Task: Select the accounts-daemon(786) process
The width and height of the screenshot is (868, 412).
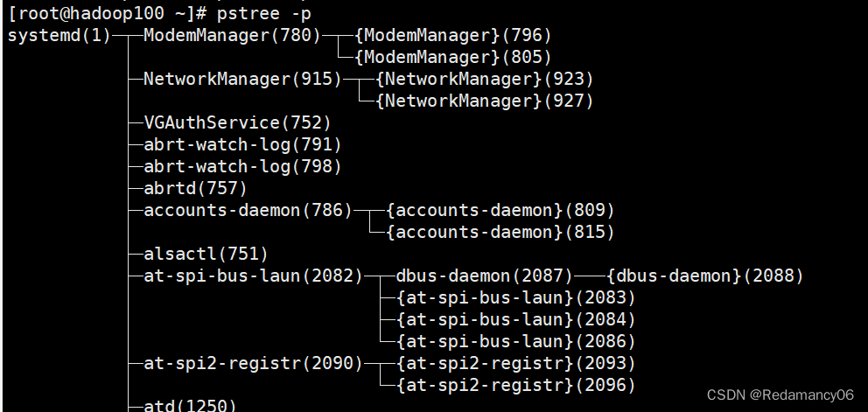Action: (248, 211)
